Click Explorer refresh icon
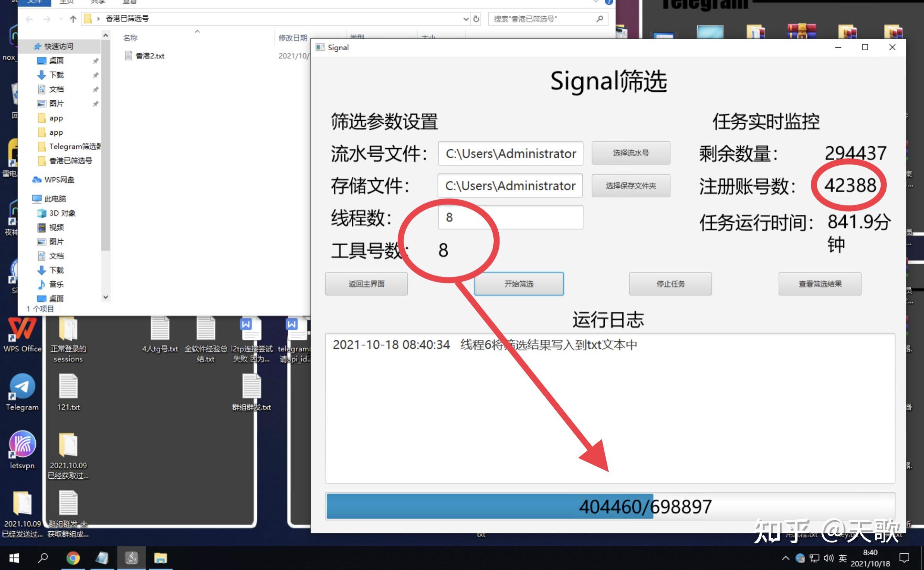The width and height of the screenshot is (924, 570). [476, 19]
